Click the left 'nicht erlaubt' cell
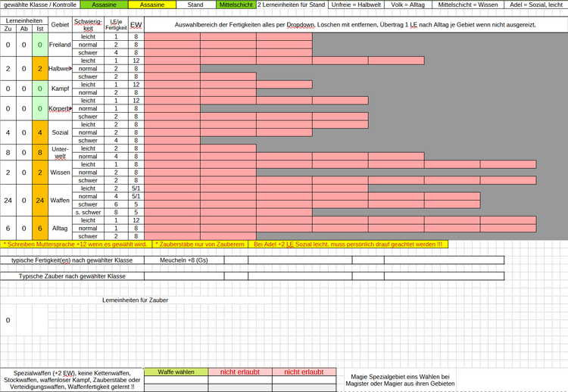568x392 pixels. [x=240, y=372]
